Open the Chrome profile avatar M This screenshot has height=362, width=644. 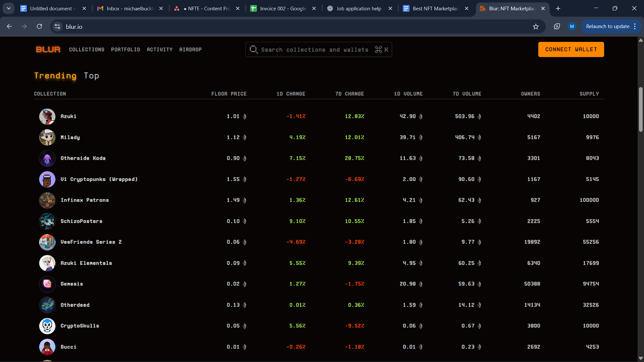tap(572, 27)
